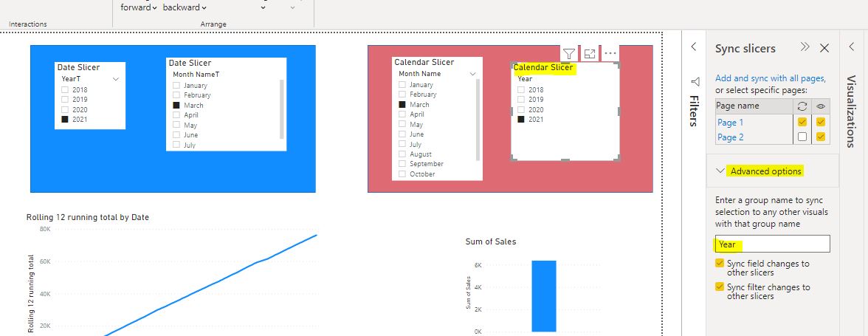Open the Send backward dropdown
Image resolution: width=868 pixels, height=336 pixels.
point(185,7)
